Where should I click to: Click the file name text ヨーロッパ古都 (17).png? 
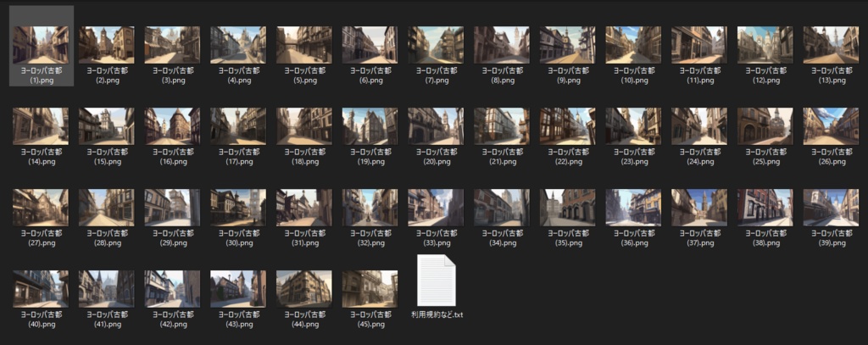[x=238, y=157]
